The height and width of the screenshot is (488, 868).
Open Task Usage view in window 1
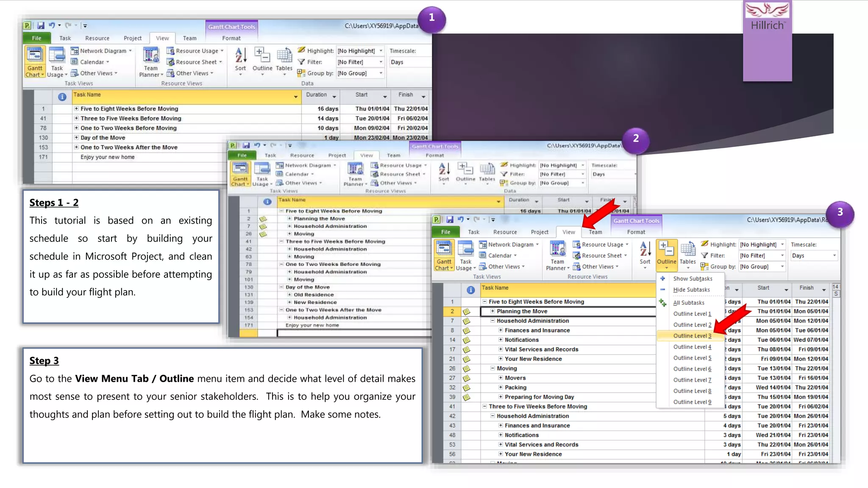click(x=57, y=62)
